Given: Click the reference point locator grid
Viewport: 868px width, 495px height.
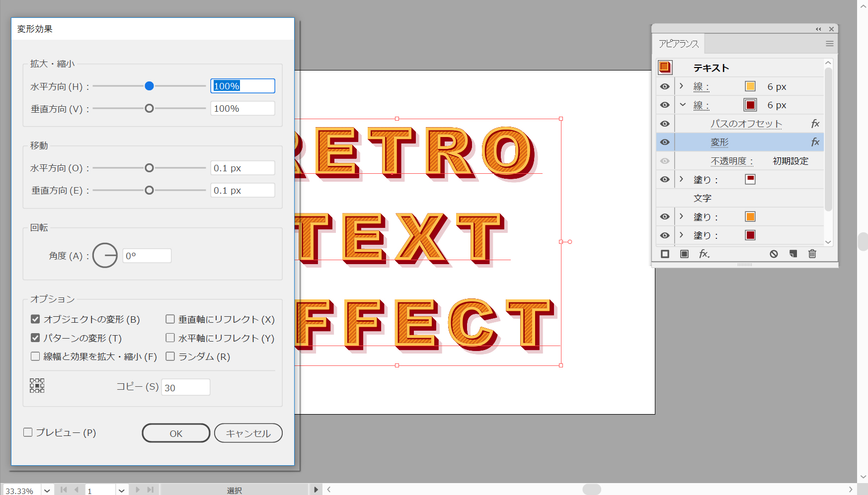Looking at the screenshot, I should (37, 386).
